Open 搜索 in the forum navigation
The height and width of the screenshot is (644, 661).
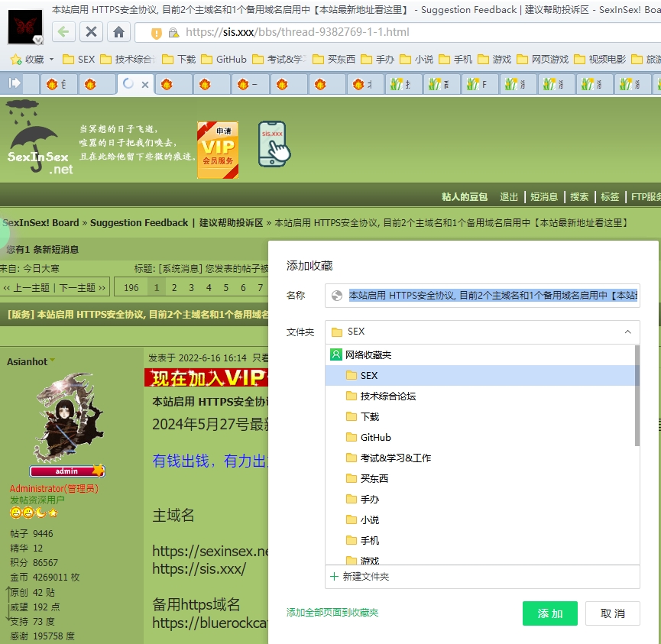[579, 197]
